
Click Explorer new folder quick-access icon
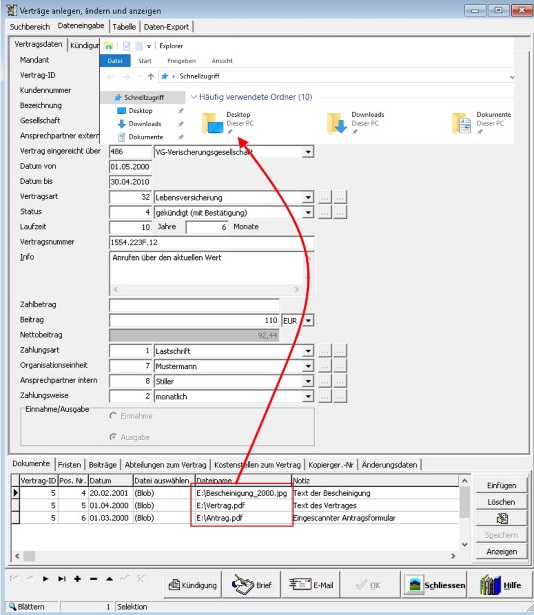point(139,46)
